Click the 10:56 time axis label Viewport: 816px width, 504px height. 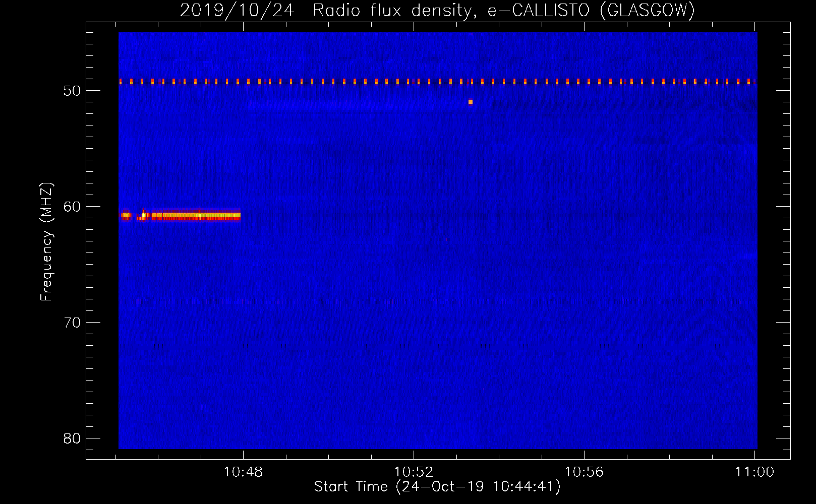584,472
